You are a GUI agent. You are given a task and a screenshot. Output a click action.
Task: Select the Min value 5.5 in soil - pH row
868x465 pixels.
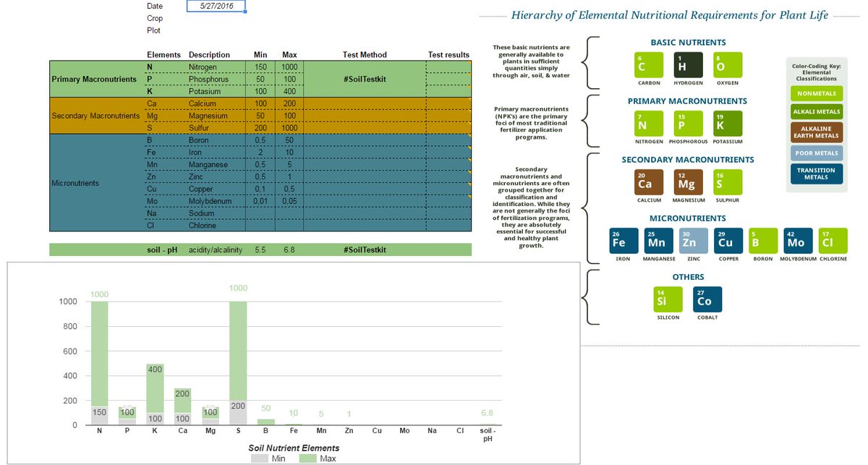260,249
